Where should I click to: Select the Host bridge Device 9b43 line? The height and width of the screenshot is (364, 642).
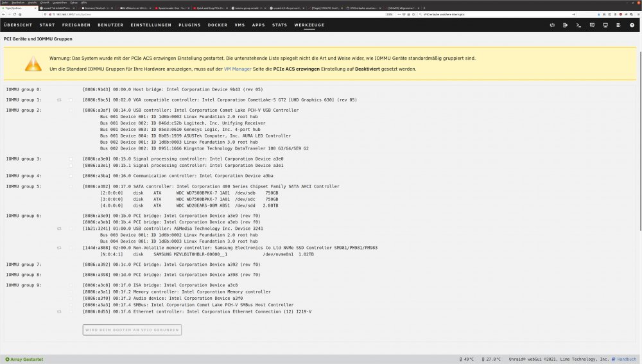[173, 89]
